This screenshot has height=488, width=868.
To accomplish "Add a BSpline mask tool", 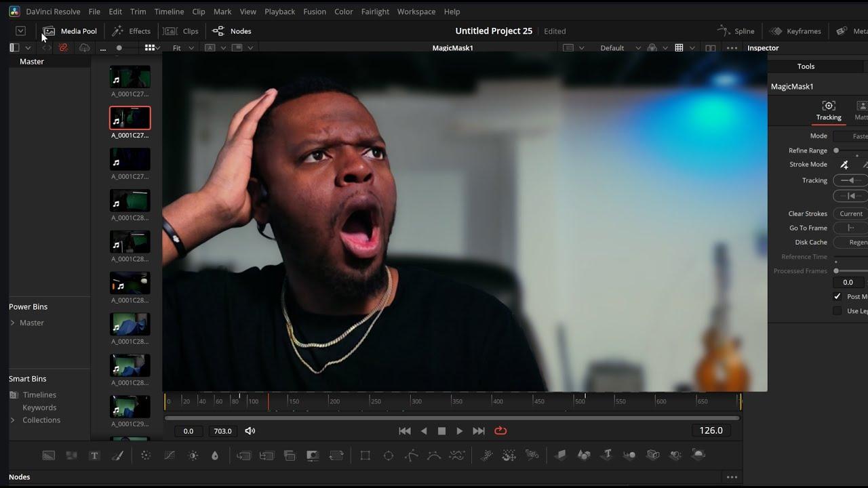I will click(434, 455).
